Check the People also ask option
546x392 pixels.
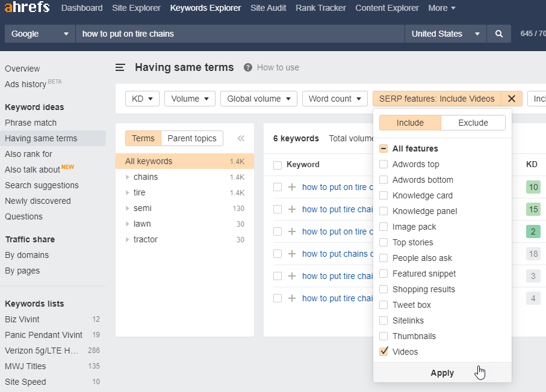(383, 258)
